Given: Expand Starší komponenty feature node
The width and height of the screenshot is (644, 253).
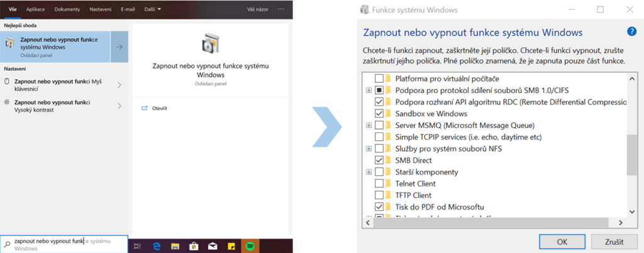Looking at the screenshot, I should point(369,172).
